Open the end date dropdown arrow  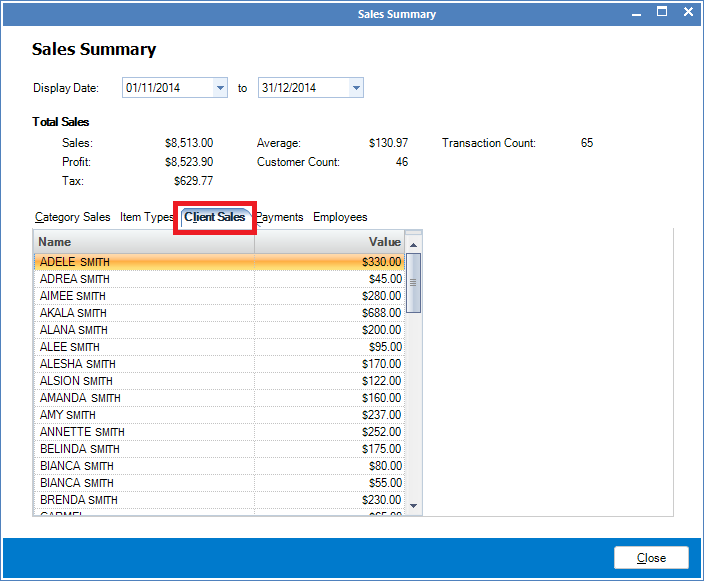pos(356,88)
